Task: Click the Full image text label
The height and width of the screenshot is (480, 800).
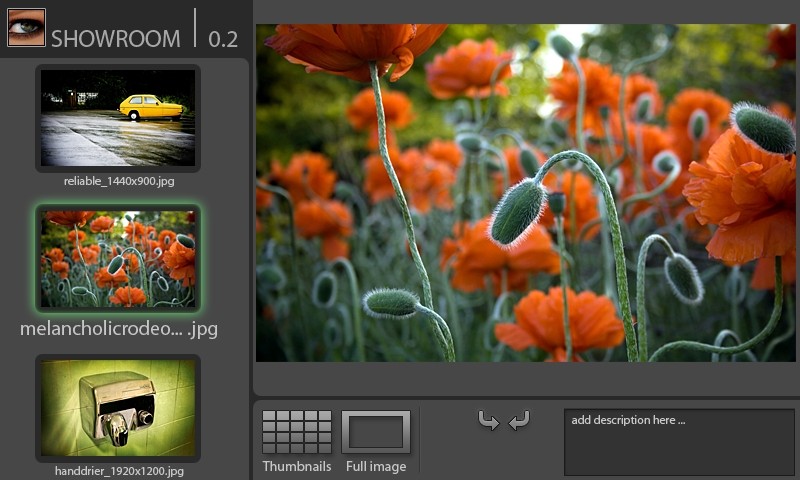Action: pos(376,466)
